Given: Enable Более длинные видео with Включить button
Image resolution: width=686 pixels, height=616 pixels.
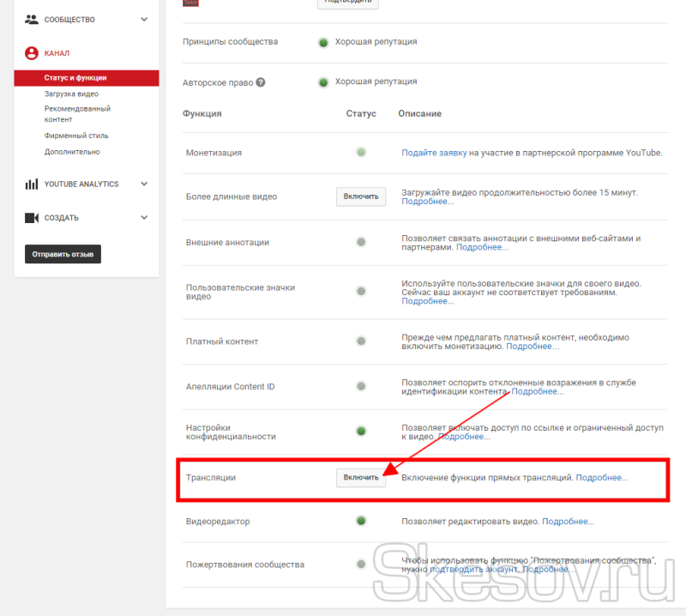Looking at the screenshot, I should point(360,196).
